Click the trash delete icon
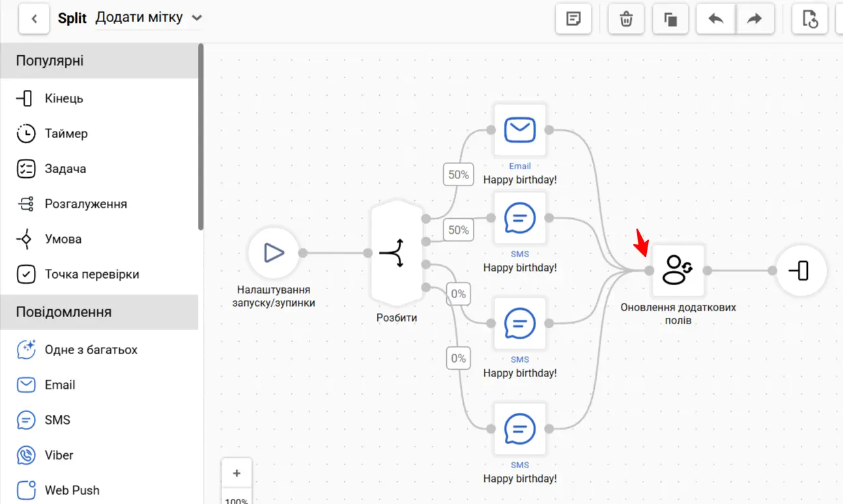The height and width of the screenshot is (504, 843). point(626,19)
